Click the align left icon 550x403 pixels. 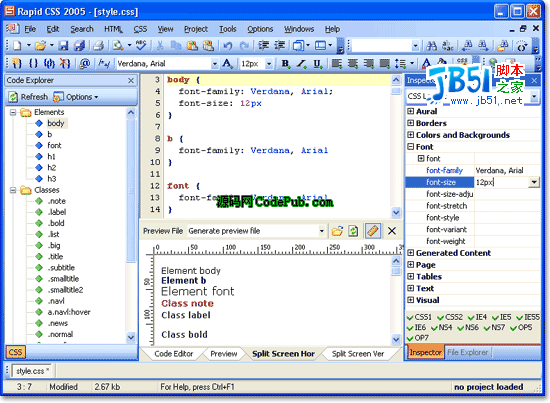coord(337,63)
